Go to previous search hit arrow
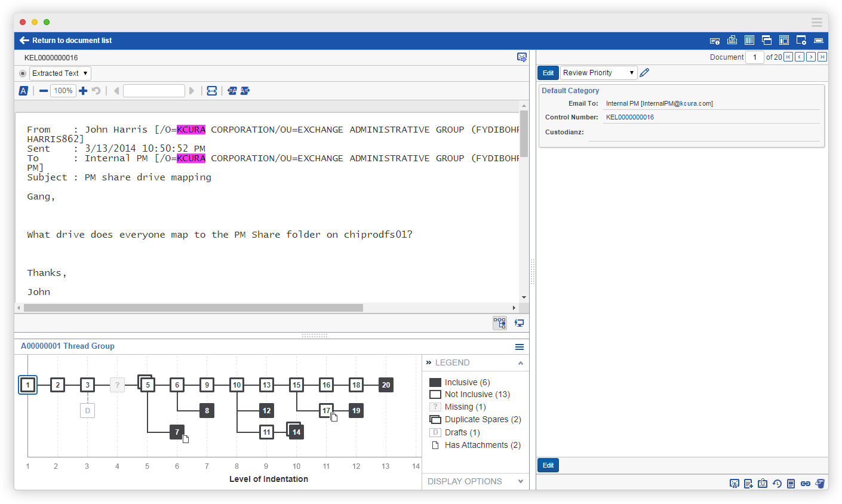The width and height of the screenshot is (842, 504). [116, 91]
